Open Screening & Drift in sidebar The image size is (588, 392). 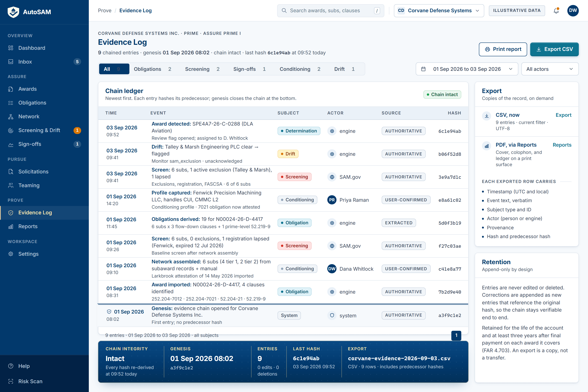click(x=44, y=130)
